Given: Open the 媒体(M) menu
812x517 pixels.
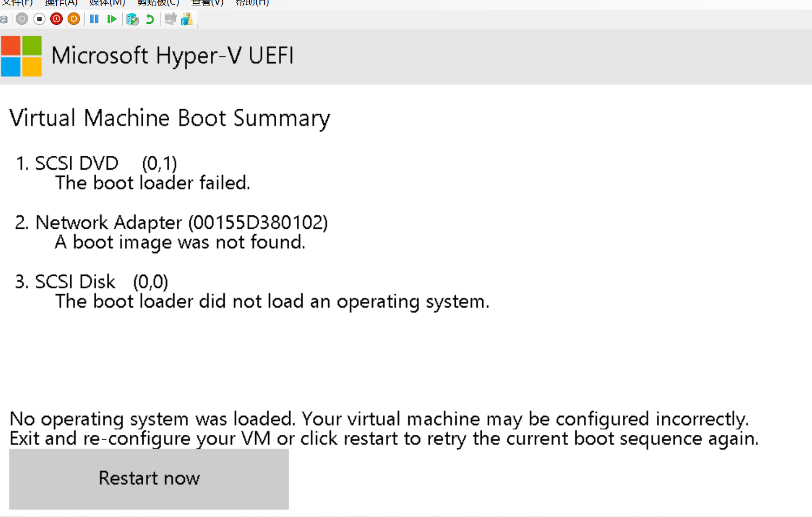Looking at the screenshot, I should point(107,3).
